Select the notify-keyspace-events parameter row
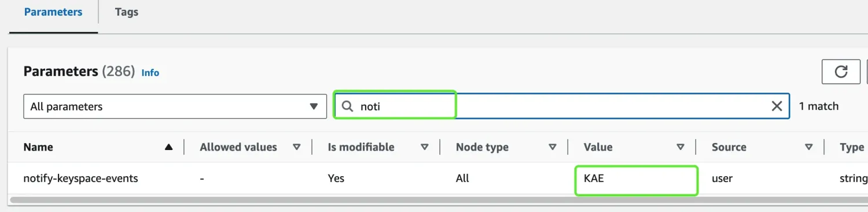 438,178
